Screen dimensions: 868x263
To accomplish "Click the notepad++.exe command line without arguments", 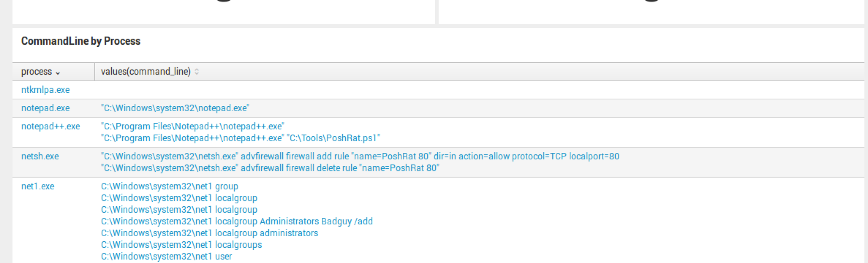I will pyautogui.click(x=192, y=126).
